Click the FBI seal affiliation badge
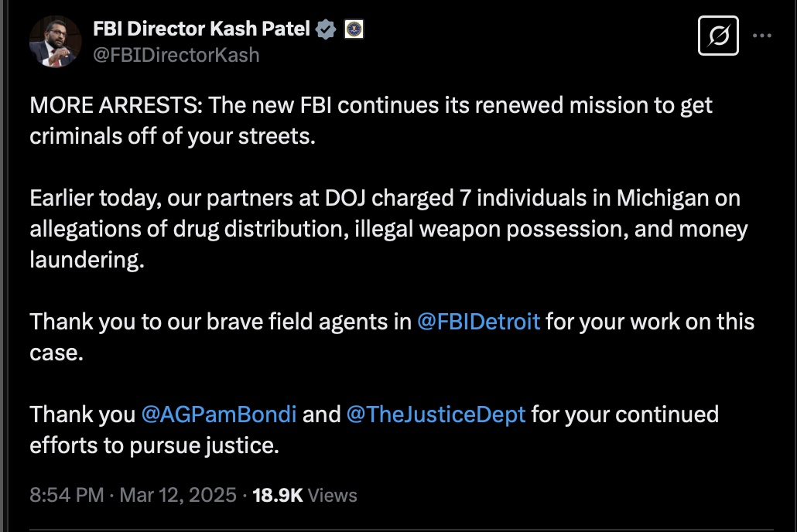The image size is (797, 532). pos(354,29)
